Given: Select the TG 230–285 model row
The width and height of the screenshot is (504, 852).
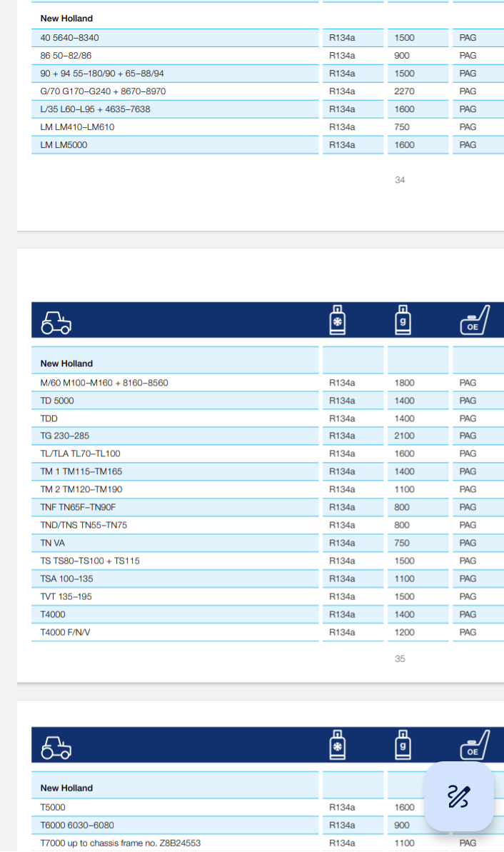Looking at the screenshot, I should [x=65, y=436].
